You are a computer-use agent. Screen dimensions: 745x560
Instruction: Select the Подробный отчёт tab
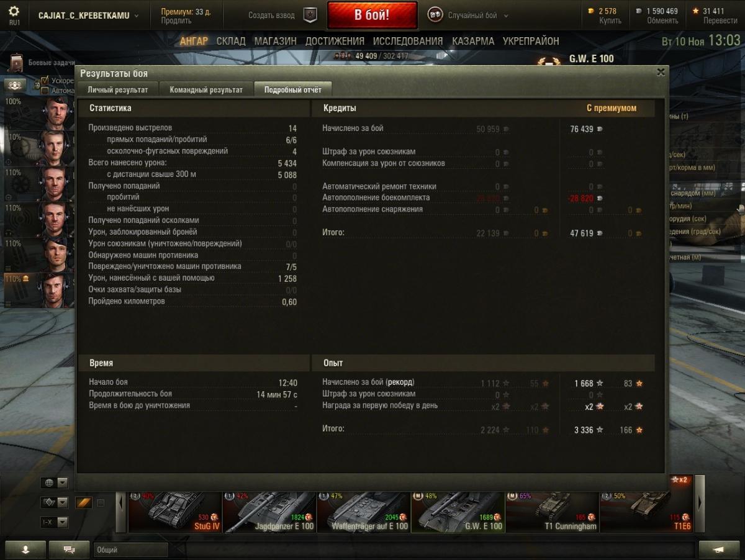click(293, 89)
